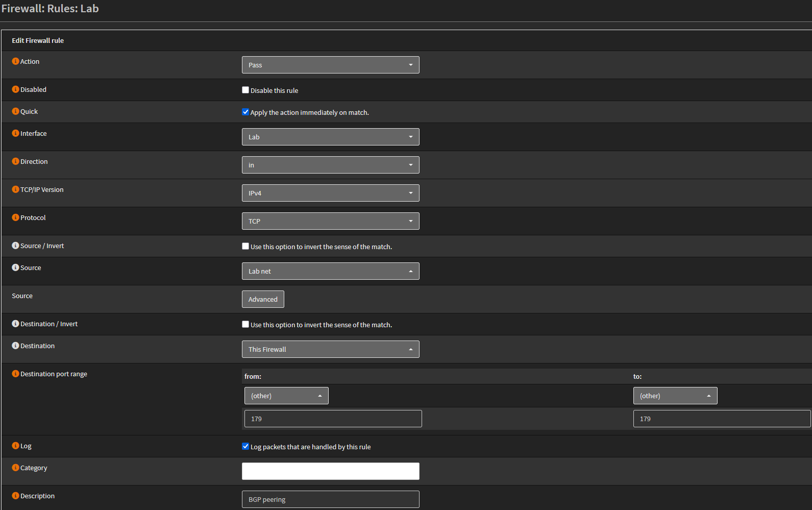Click the Description field containing BGP peering

[330, 499]
